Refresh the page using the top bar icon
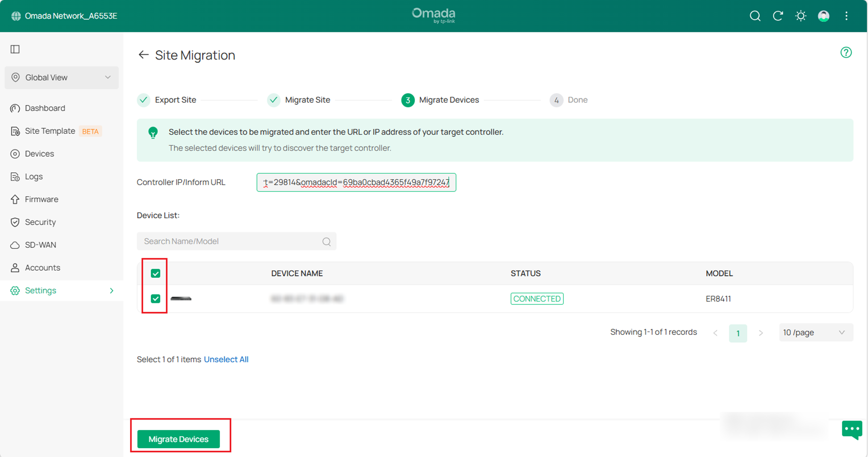This screenshot has width=868, height=457. 778,16
